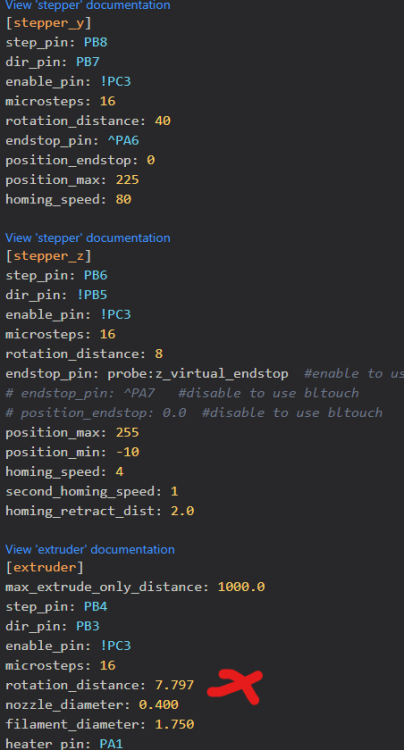
Task: Click the homing_retract_dist 2.0 value
Action: tap(182, 511)
